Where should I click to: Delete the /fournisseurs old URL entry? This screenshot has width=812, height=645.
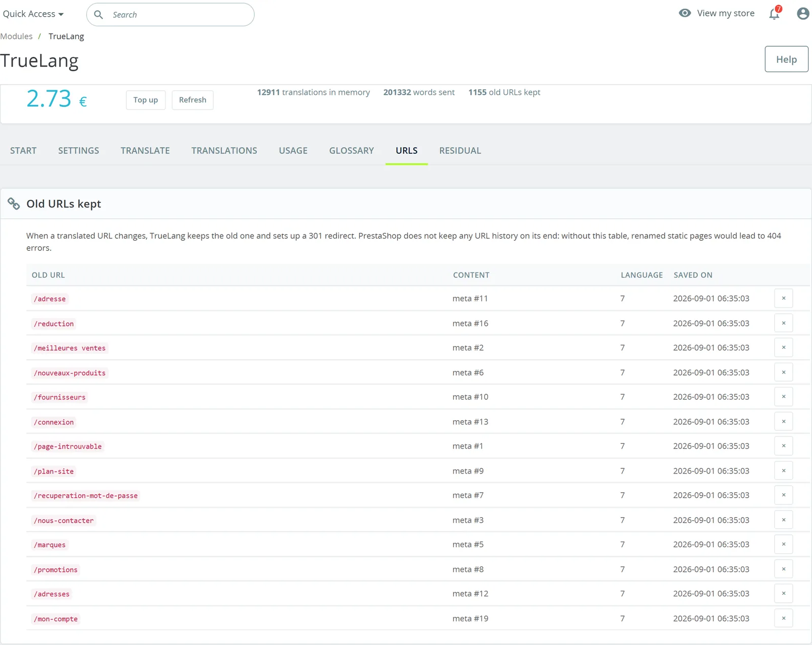click(x=784, y=397)
